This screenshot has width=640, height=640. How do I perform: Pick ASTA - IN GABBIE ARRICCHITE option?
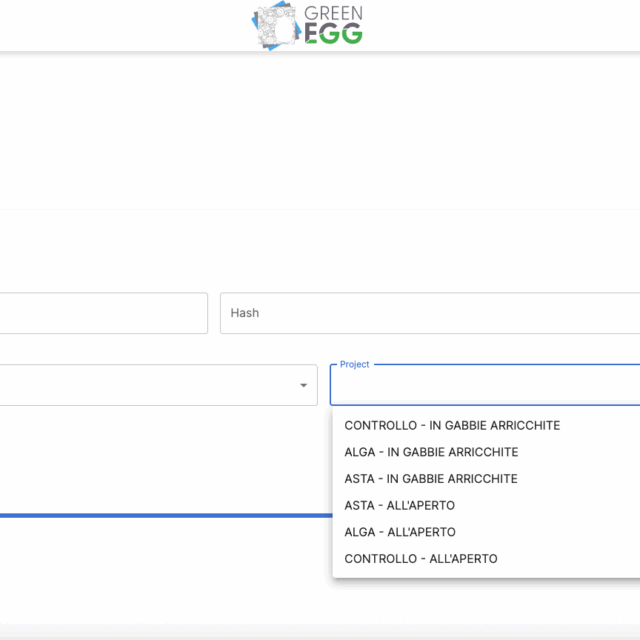click(x=431, y=479)
